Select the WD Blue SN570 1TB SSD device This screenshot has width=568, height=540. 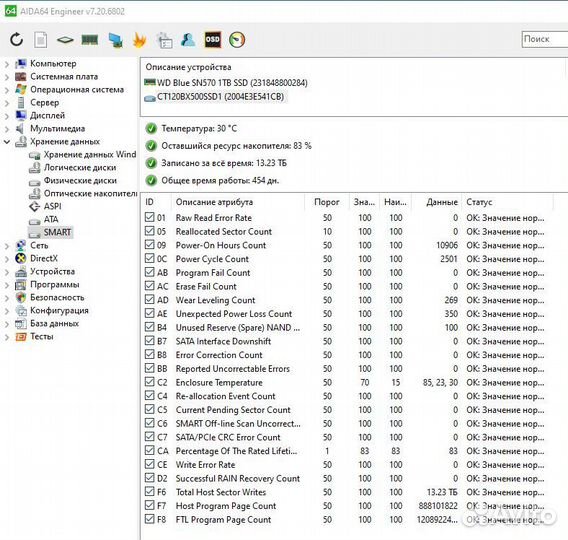(x=226, y=83)
